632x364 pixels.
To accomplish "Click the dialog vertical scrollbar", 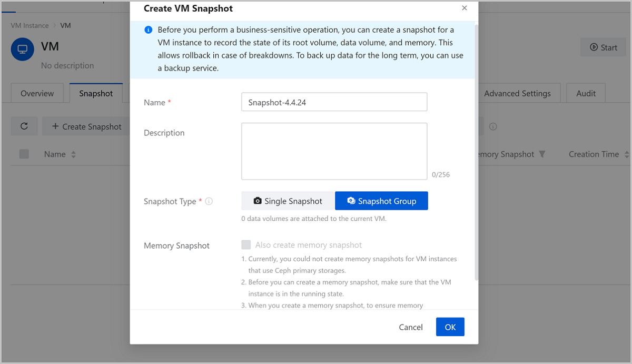I will (x=476, y=147).
